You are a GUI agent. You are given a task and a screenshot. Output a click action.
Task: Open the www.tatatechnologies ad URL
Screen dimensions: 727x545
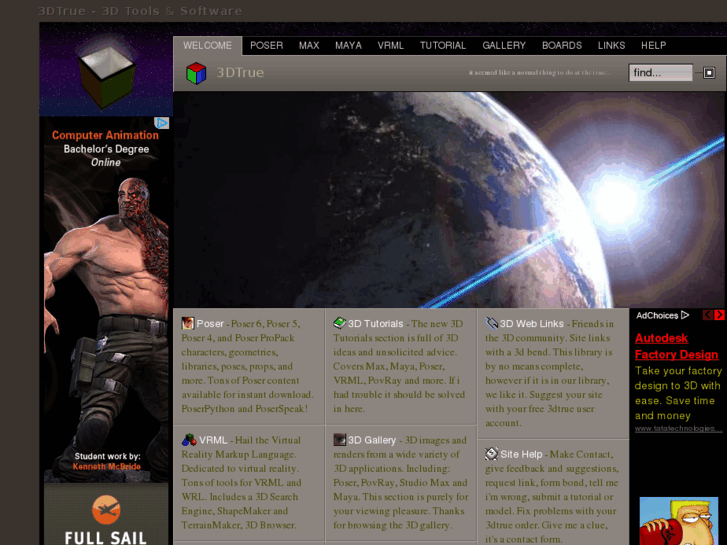point(678,429)
